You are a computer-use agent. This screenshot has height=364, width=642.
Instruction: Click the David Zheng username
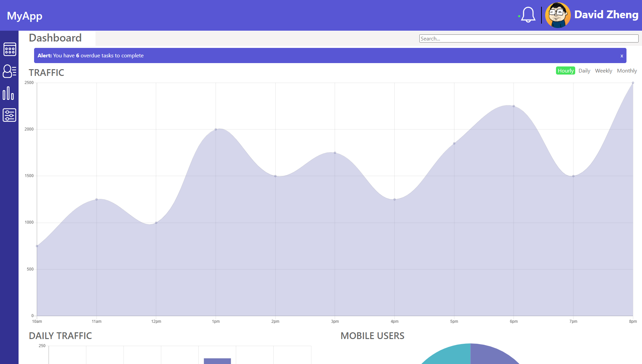(x=606, y=15)
